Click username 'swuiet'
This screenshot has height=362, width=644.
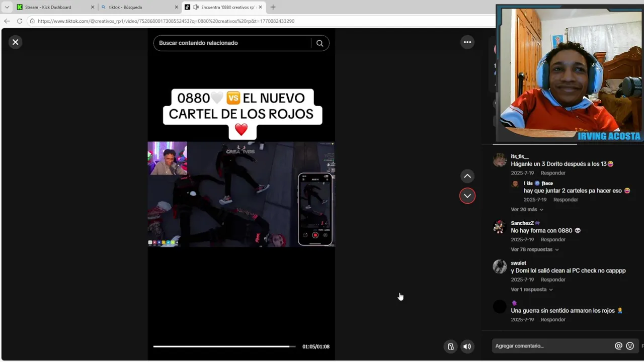(518, 263)
